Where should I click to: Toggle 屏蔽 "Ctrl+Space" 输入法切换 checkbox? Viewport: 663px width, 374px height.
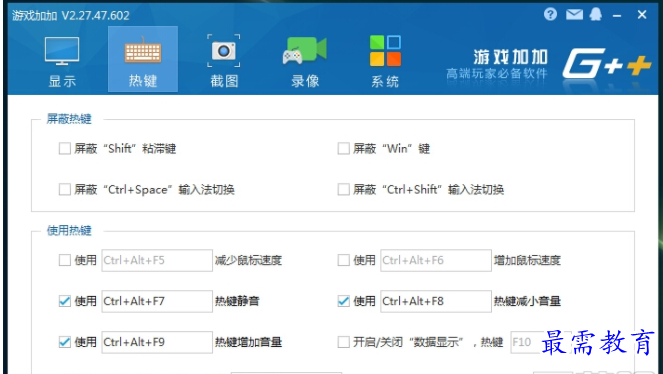pos(65,189)
